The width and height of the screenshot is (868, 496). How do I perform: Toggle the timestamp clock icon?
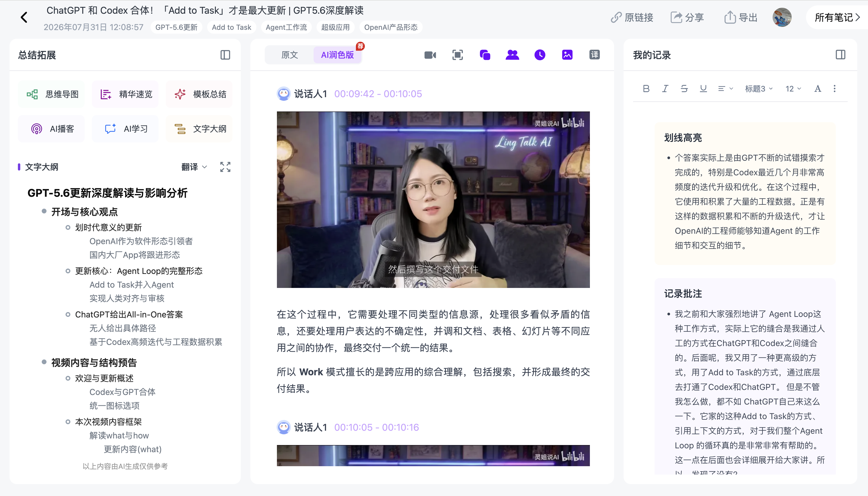tap(540, 55)
